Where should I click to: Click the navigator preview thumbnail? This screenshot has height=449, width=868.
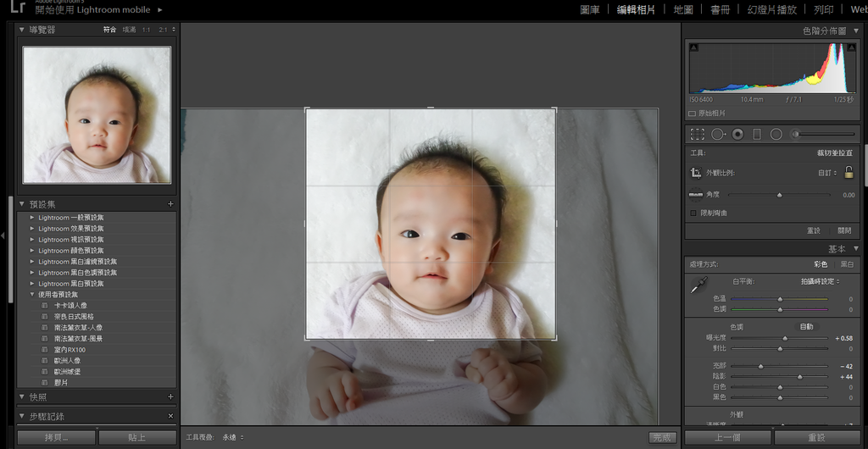97,114
